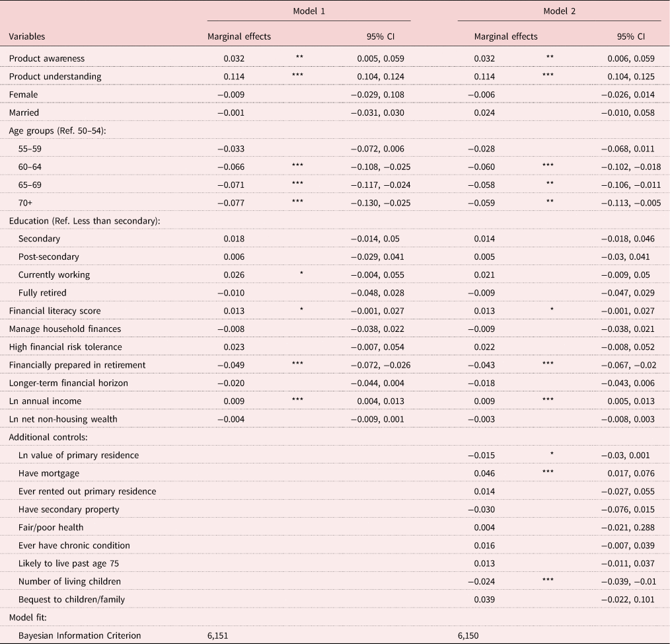Viewport: 670px width, 644px height.
Task: Select the "Variables" column header
Action: point(27,37)
